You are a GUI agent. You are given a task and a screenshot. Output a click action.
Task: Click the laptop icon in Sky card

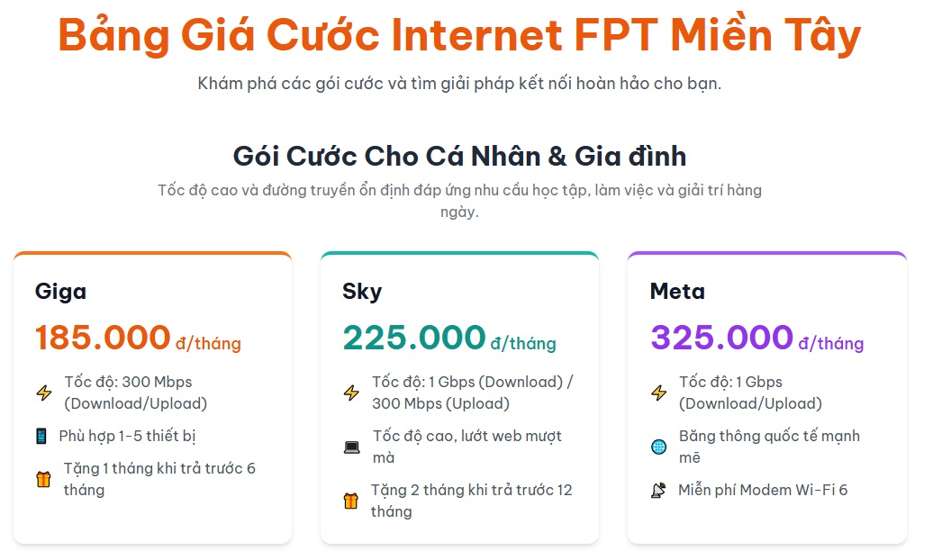pos(351,447)
